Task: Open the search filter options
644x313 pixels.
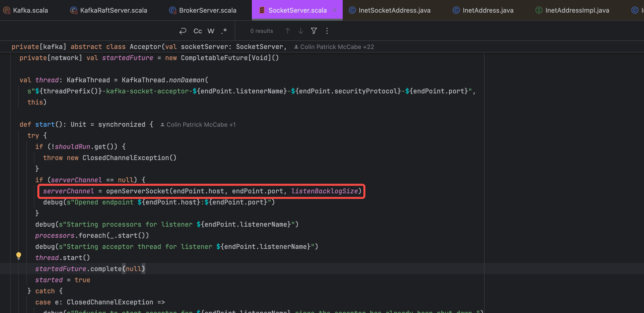Action: coord(314,31)
